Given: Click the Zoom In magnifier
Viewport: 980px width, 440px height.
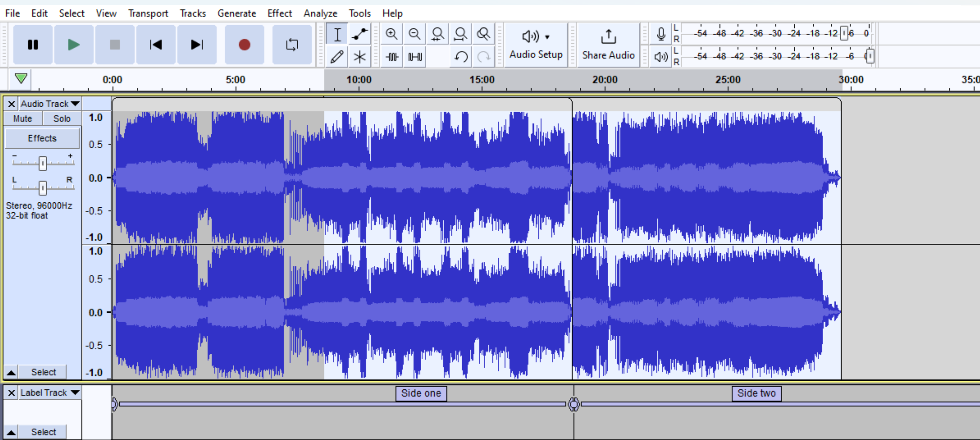Looking at the screenshot, I should (391, 34).
